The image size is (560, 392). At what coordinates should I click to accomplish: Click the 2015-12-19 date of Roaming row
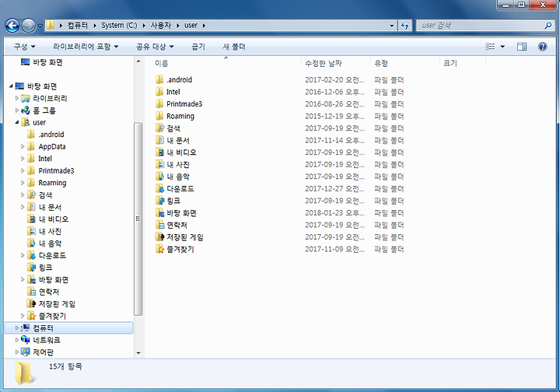pyautogui.click(x=334, y=116)
